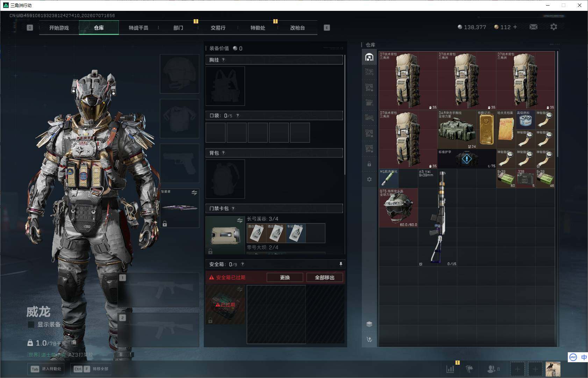Click swap icon on melee weapon slot
588x378 pixels.
(x=194, y=192)
